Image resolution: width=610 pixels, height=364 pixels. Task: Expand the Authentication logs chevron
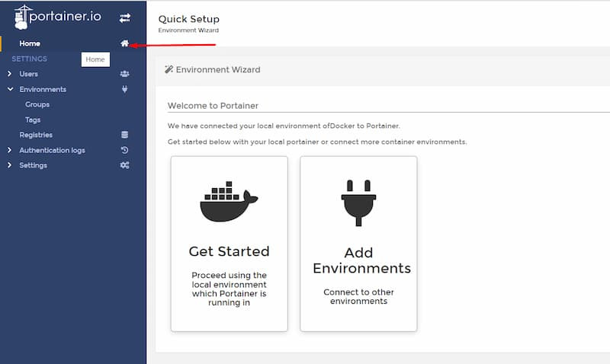[9, 150]
